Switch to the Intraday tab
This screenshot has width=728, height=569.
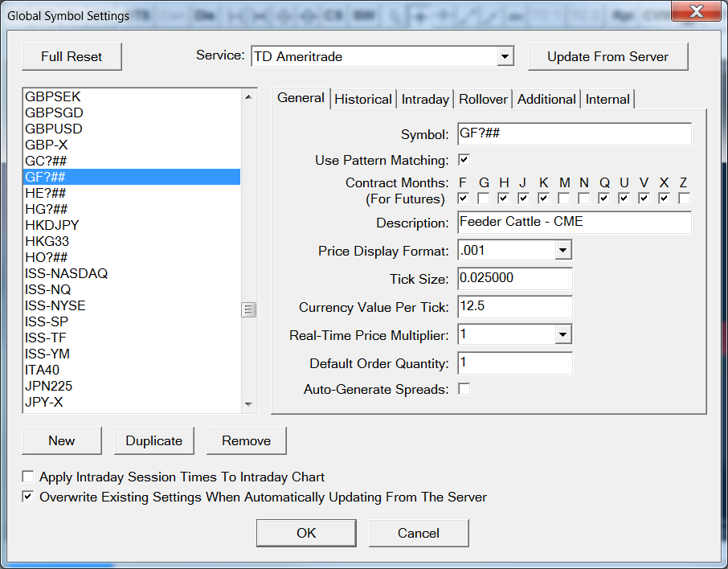click(425, 100)
